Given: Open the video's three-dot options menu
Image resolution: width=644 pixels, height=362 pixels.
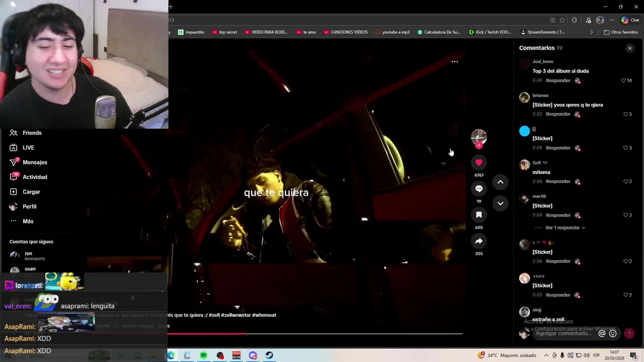Looking at the screenshot, I should tap(455, 61).
